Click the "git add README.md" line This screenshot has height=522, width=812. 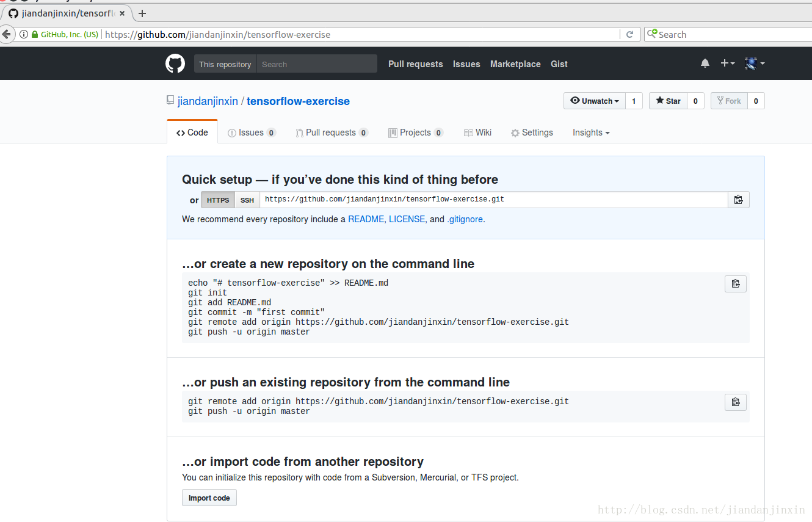click(x=230, y=302)
